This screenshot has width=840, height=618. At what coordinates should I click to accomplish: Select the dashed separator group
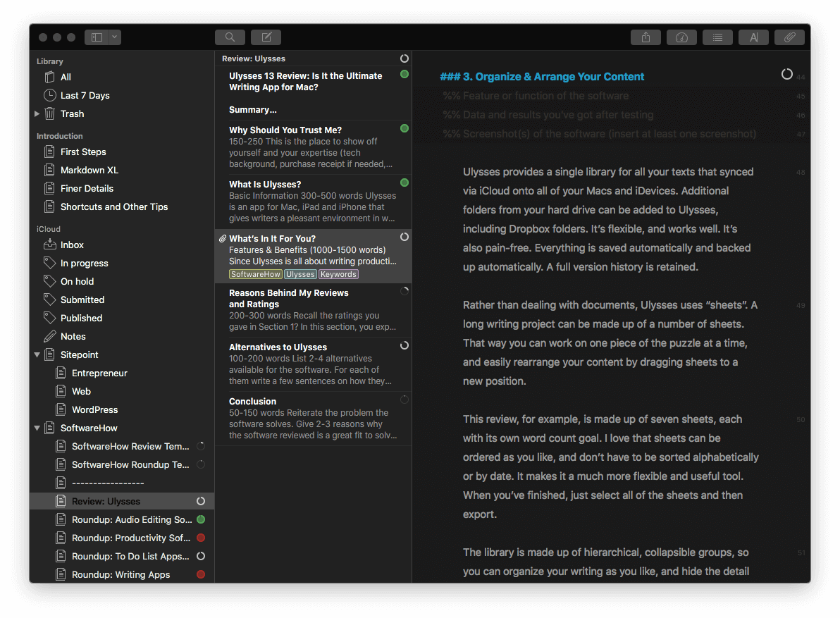(x=122, y=483)
